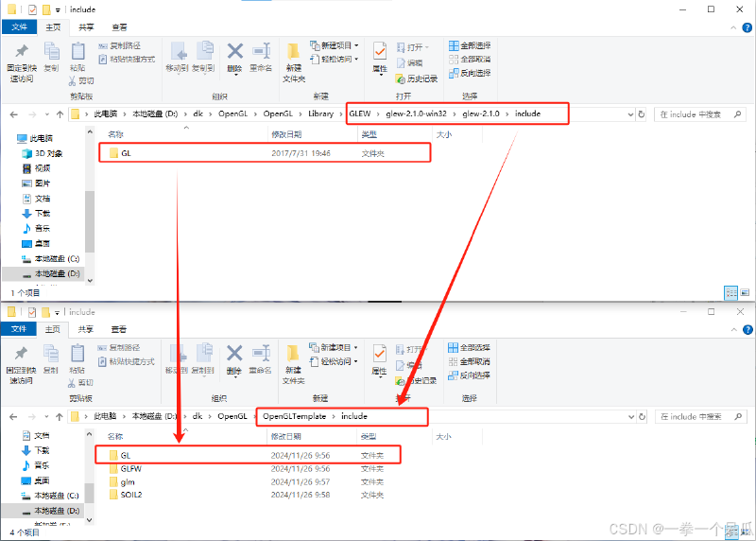This screenshot has height=541, width=756.
Task: Open recent locations dropdown in top window
Action: [x=46, y=114]
